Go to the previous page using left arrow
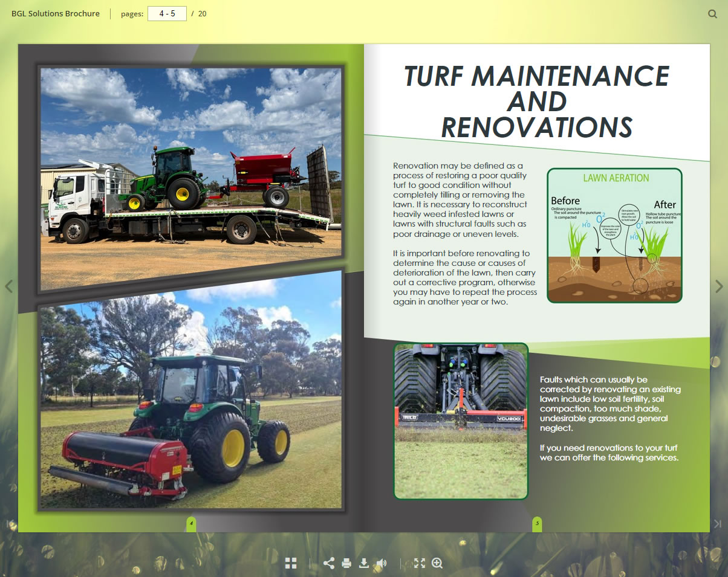Image resolution: width=728 pixels, height=577 pixels. (x=8, y=286)
